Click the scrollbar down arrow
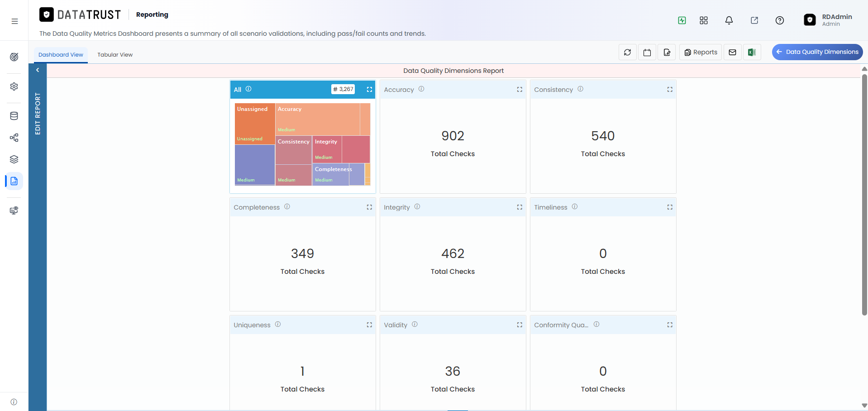 (x=864, y=406)
